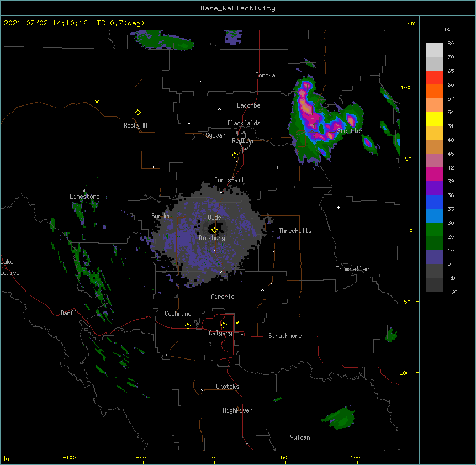Pick the red swatch in the dBZ legend
Screen dimensions: 476x465
[x=434, y=78]
